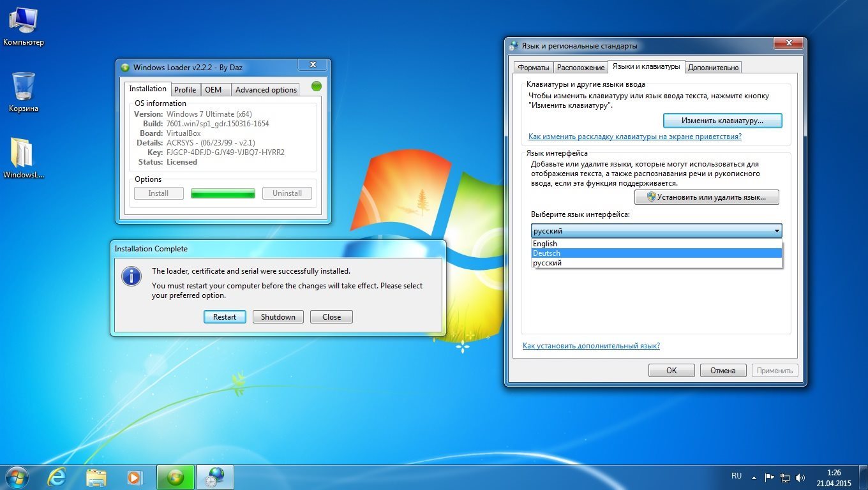Choose русский in the dropdown list
This screenshot has width=868, height=490.
(657, 263)
